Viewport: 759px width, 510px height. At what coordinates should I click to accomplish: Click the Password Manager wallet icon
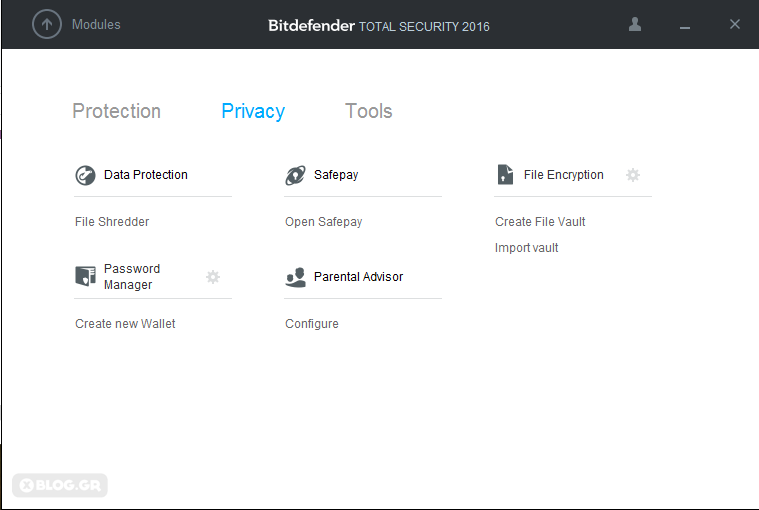(86, 276)
